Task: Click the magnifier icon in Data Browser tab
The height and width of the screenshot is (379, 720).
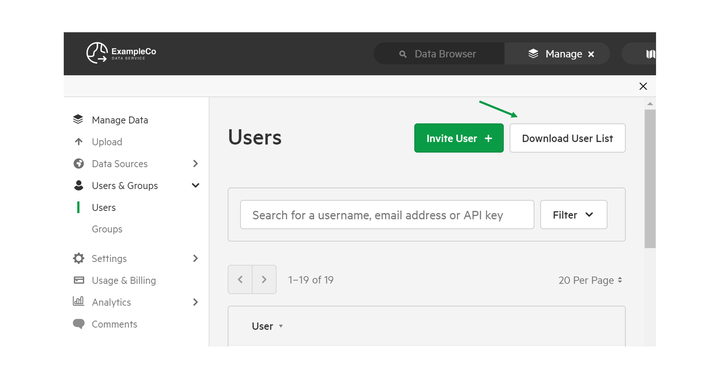Action: coord(403,54)
